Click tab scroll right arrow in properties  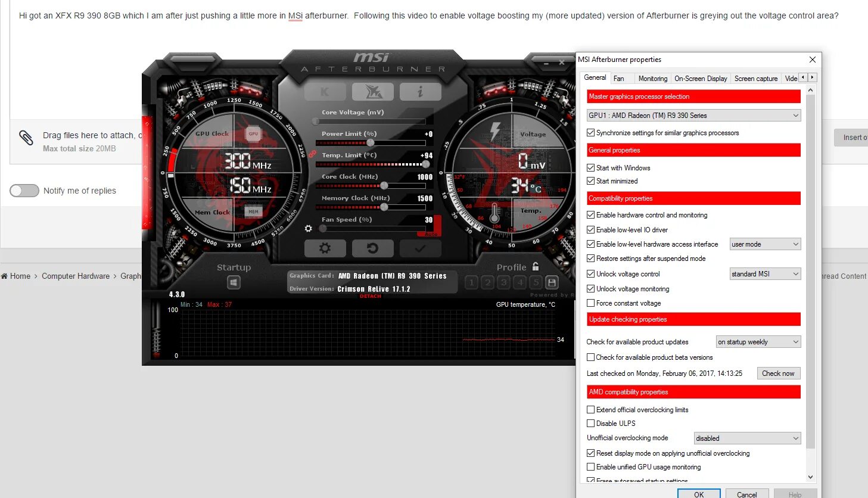812,77
